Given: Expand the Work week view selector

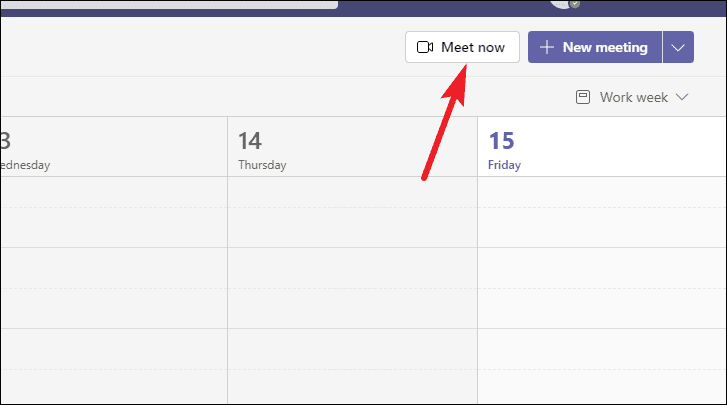Looking at the screenshot, I should click(x=632, y=97).
